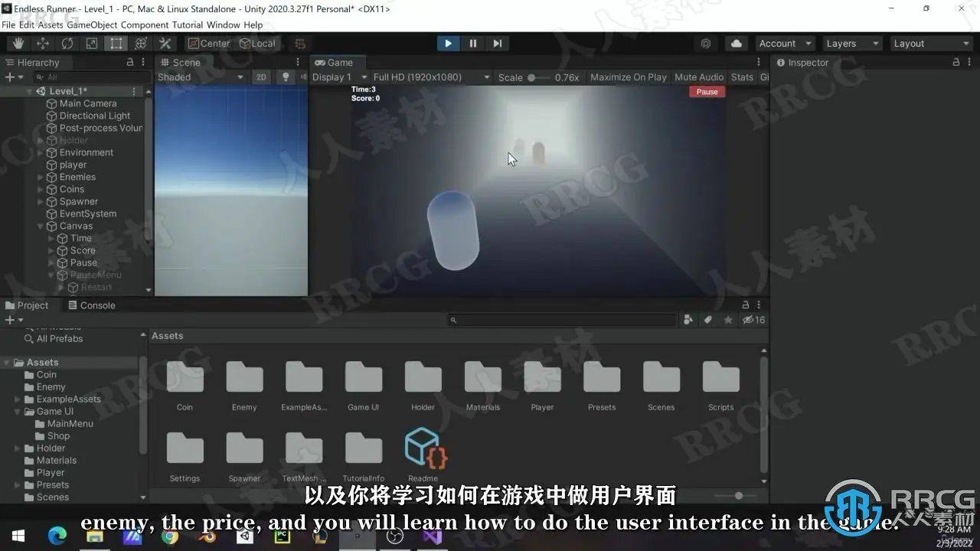
Task: Expand the Environment object
Action: pos(41,152)
